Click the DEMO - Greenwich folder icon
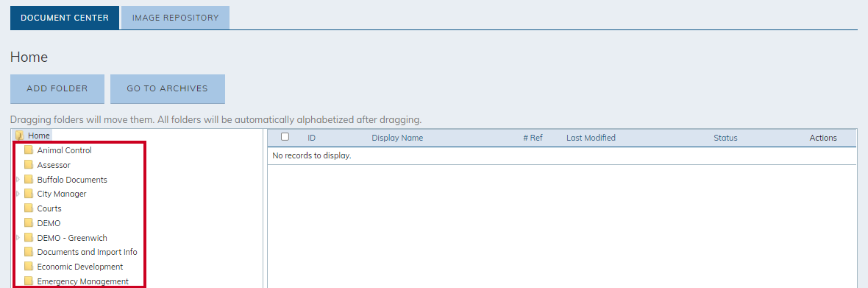868x288 pixels. (x=29, y=238)
